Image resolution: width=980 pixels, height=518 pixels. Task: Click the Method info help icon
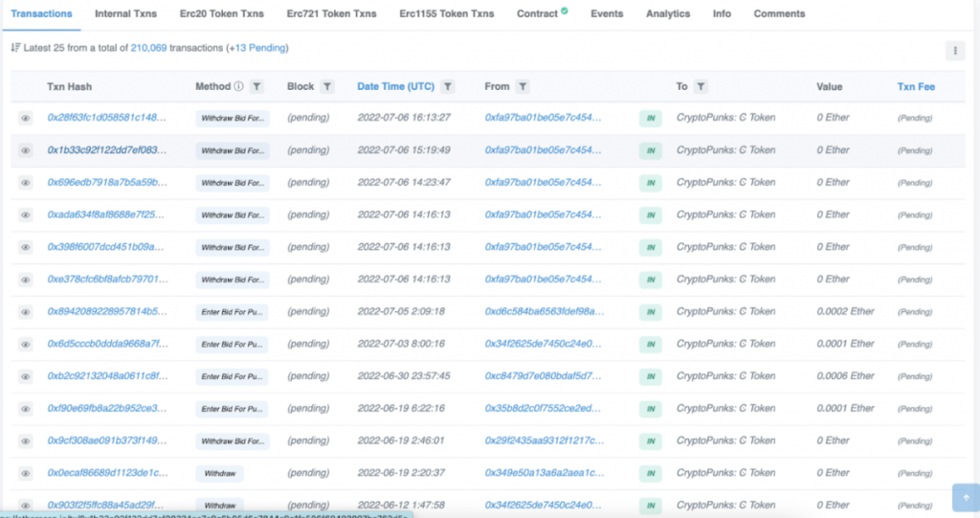pos(238,86)
